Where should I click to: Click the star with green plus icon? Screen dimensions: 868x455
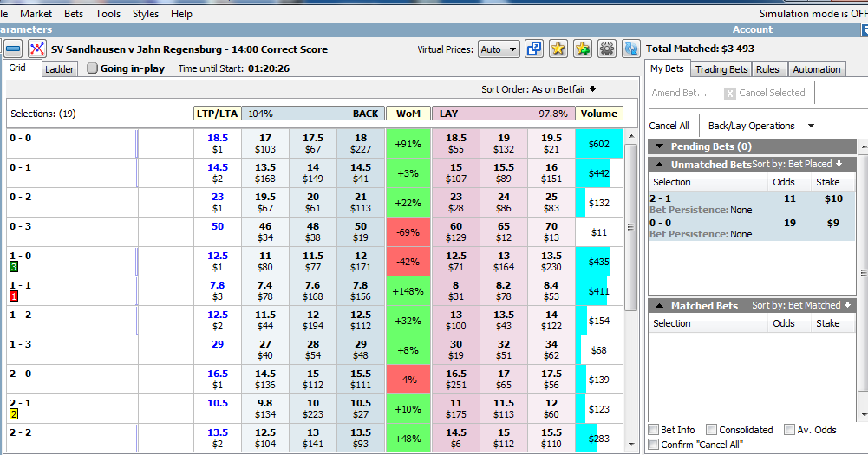(583, 49)
